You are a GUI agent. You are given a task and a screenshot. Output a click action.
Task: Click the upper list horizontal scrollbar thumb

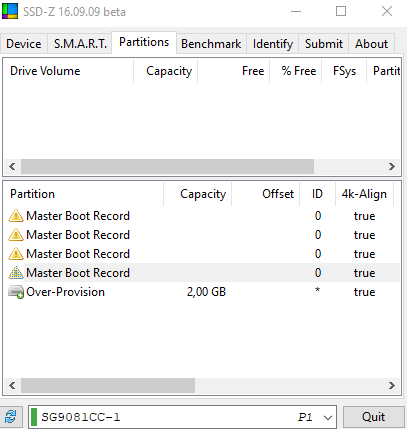(167, 166)
